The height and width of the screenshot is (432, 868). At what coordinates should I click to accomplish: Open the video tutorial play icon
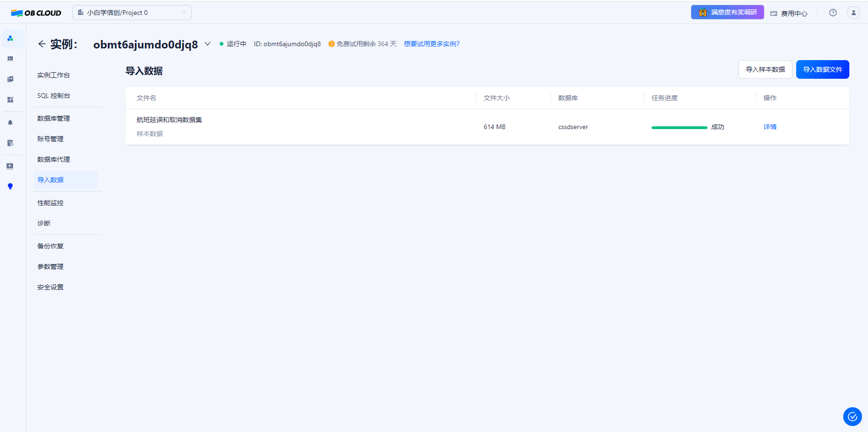coord(10,166)
